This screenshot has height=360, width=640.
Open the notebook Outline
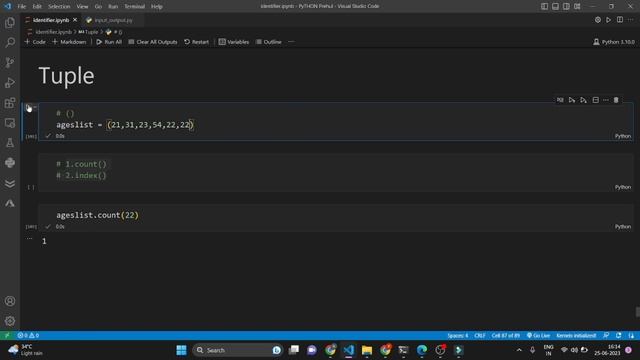coord(269,42)
